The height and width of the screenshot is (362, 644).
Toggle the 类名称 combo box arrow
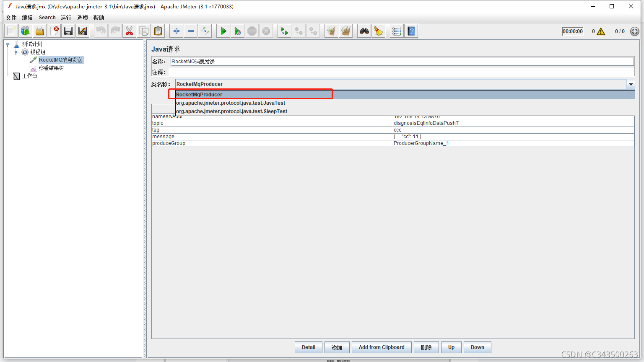[631, 84]
